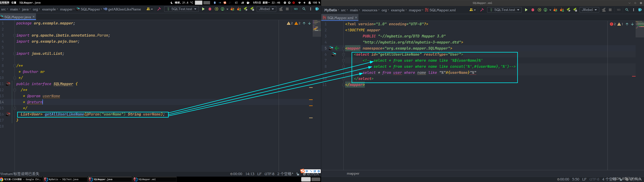The image size is (644, 182).
Task: Build project hammer icon in SQLMapper.java window
Action: pos(159,9)
